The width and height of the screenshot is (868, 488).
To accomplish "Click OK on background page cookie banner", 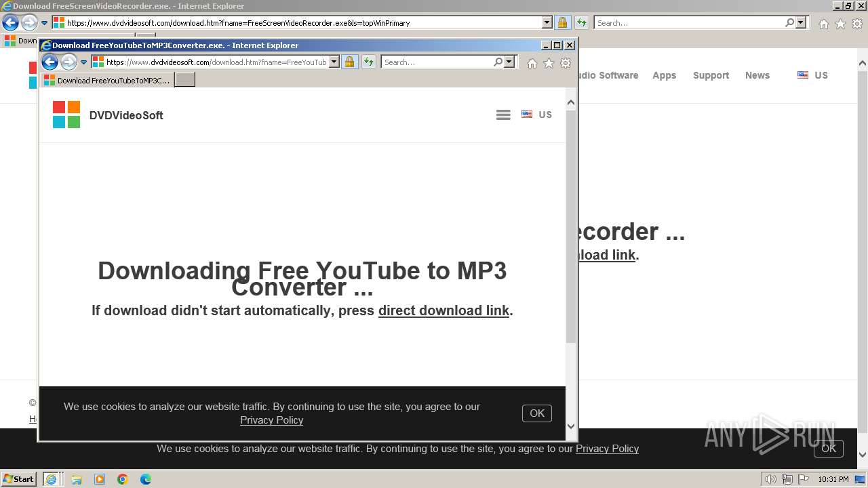I will pyautogui.click(x=829, y=448).
